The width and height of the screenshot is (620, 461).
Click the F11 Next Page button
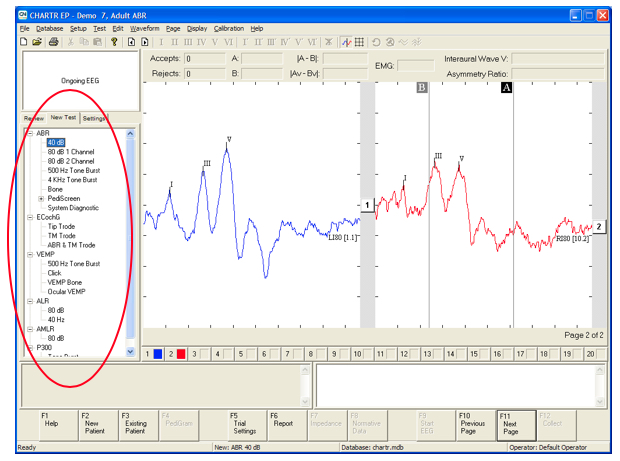click(516, 425)
